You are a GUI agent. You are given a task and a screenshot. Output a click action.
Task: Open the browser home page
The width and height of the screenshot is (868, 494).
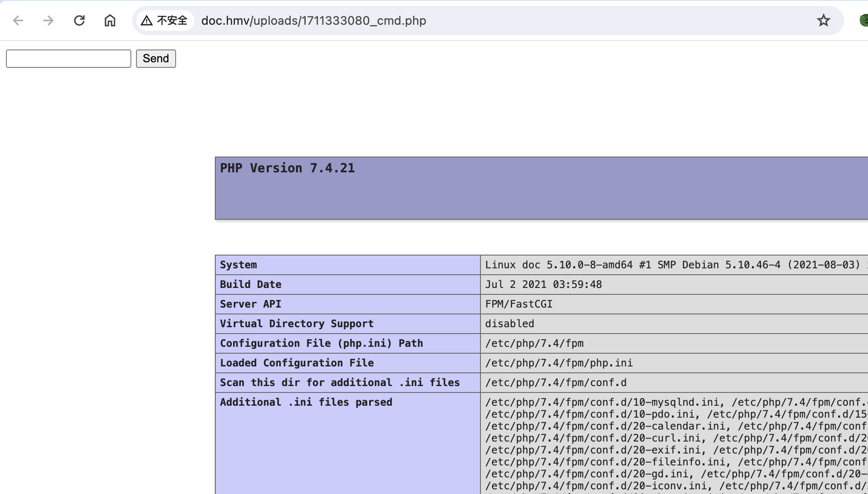[110, 20]
